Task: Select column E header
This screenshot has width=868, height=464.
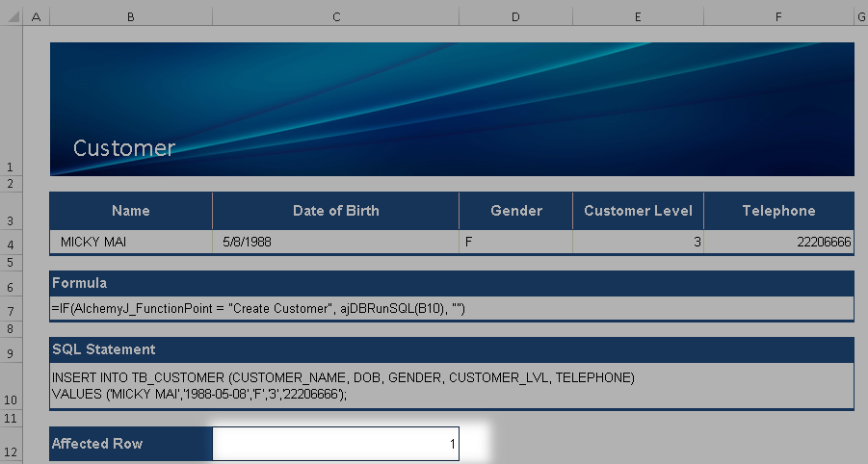Action: pyautogui.click(x=638, y=17)
